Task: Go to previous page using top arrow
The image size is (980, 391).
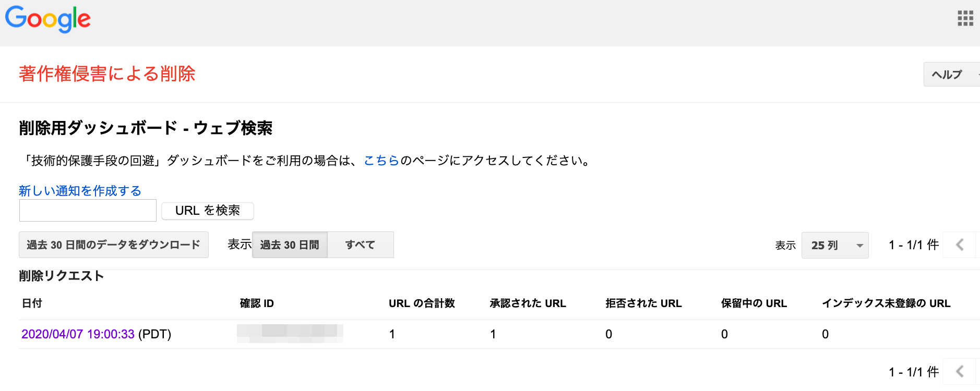Action: click(960, 245)
